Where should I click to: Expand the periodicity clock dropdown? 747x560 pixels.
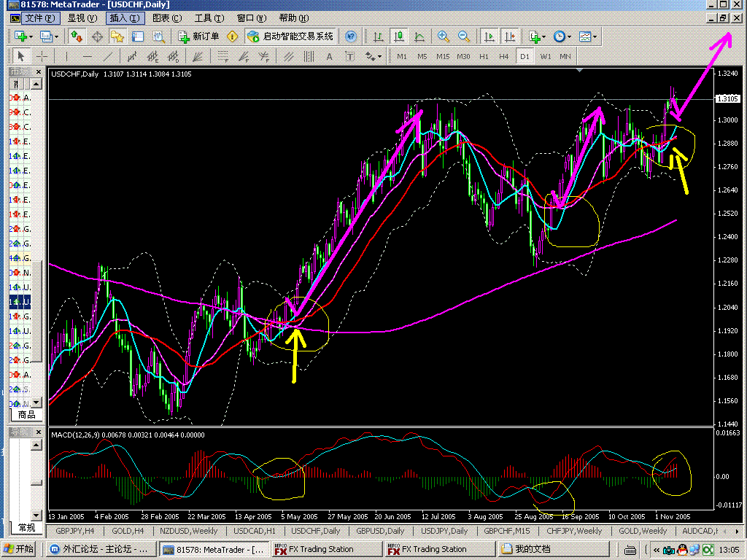click(570, 36)
